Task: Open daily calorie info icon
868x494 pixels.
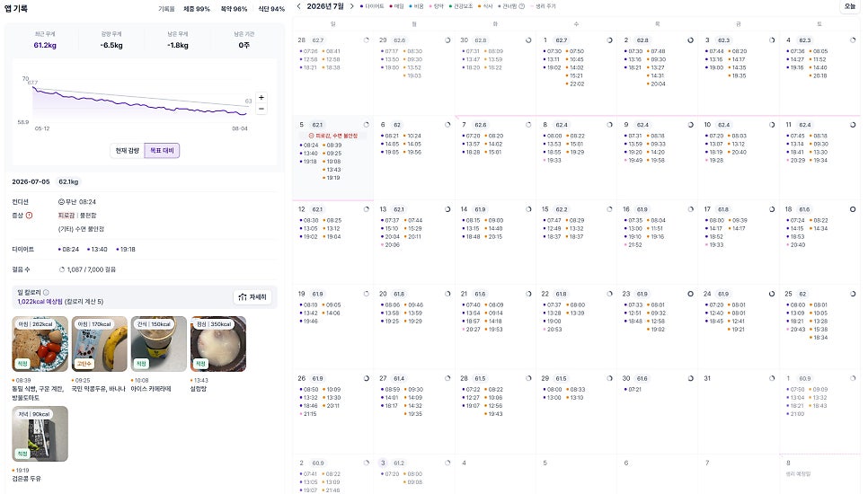Action: (46, 292)
